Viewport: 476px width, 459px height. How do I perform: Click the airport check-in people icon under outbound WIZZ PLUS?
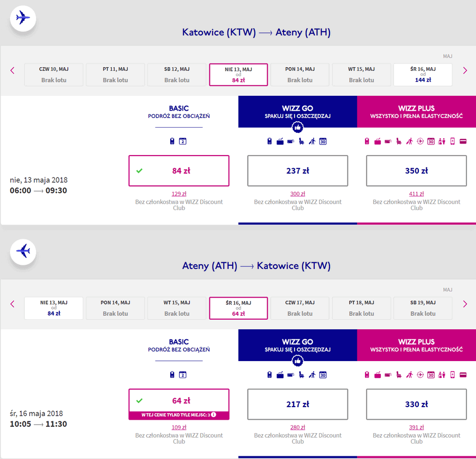pyautogui.click(x=442, y=141)
